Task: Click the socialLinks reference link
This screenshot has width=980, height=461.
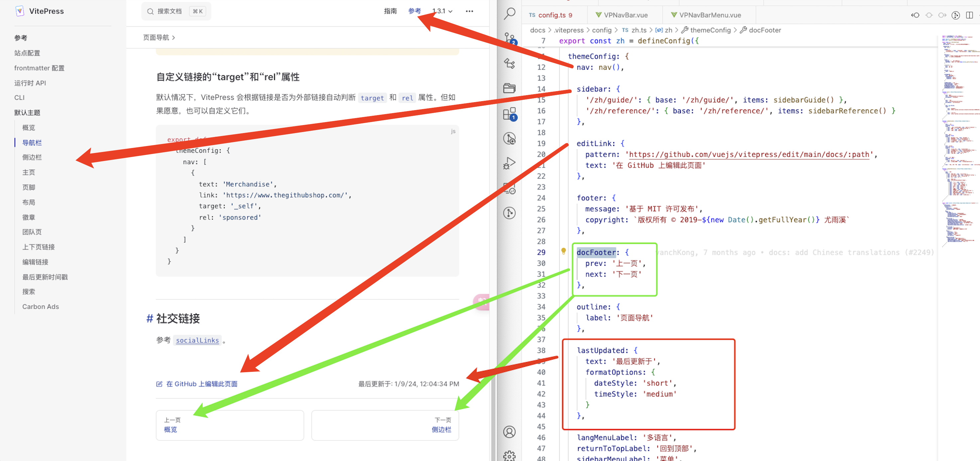Action: tap(197, 340)
